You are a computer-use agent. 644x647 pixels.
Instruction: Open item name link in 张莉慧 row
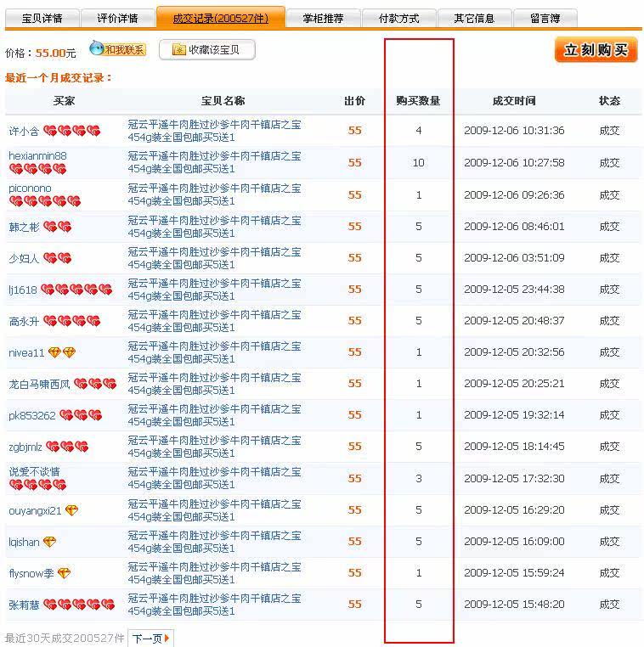click(214, 605)
